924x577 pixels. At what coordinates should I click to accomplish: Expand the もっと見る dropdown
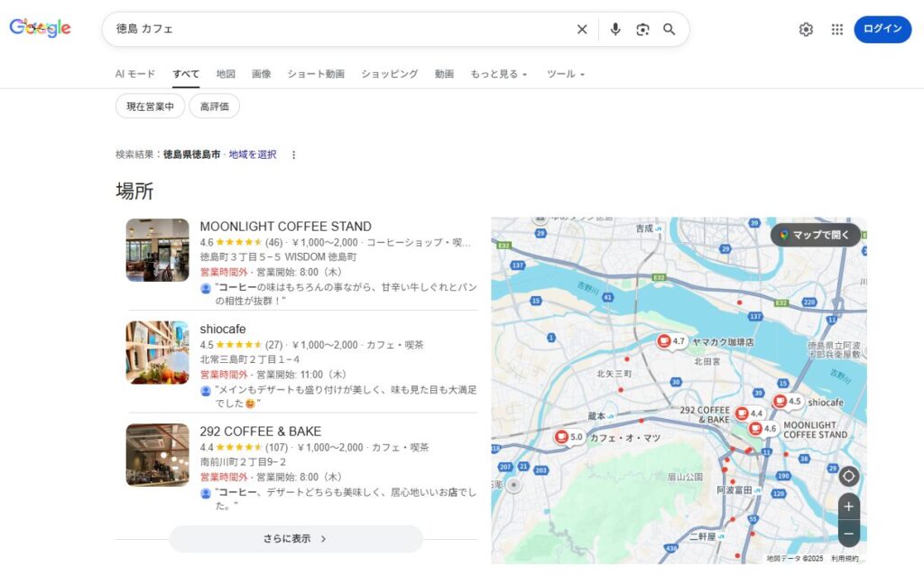point(499,74)
